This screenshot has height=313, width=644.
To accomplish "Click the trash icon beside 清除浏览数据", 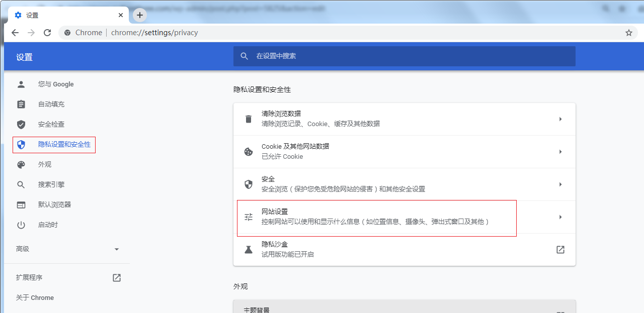I will [248, 119].
